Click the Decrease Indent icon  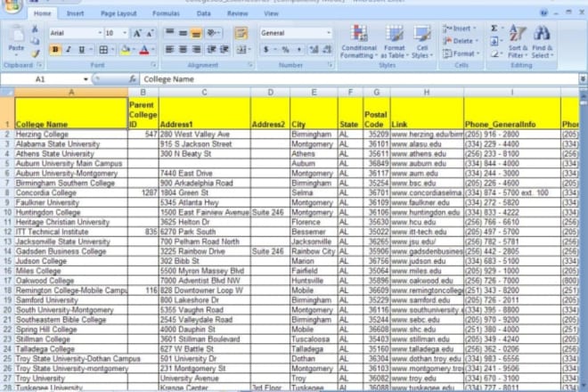[x=211, y=49]
